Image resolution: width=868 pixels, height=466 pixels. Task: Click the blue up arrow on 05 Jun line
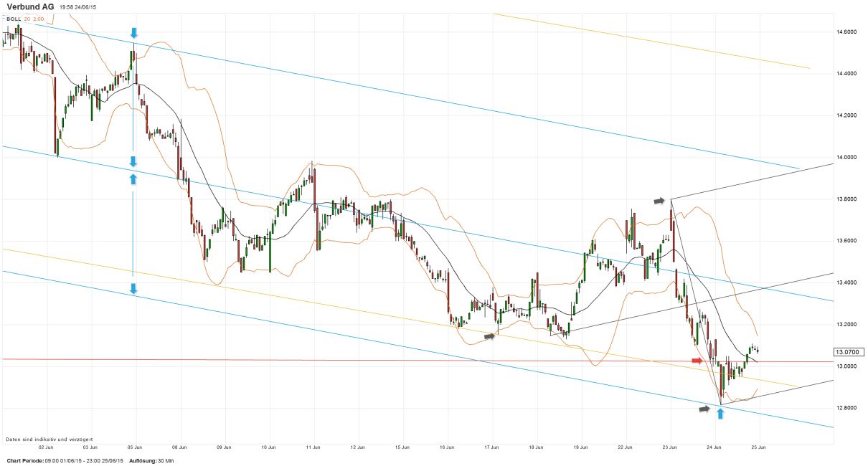pyautogui.click(x=133, y=178)
